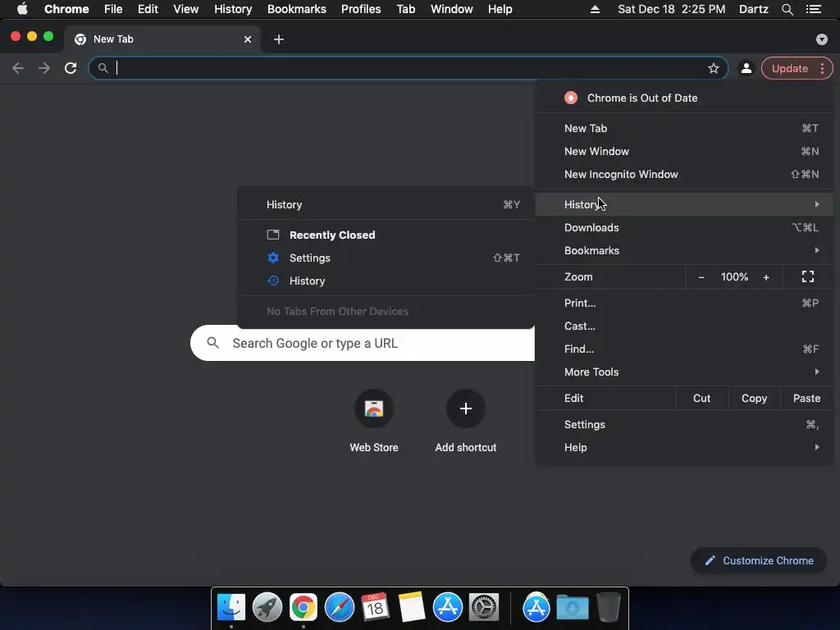Screen dimensions: 840x630
Task: Open Downloads from the Chrome menu
Action: [684, 228]
